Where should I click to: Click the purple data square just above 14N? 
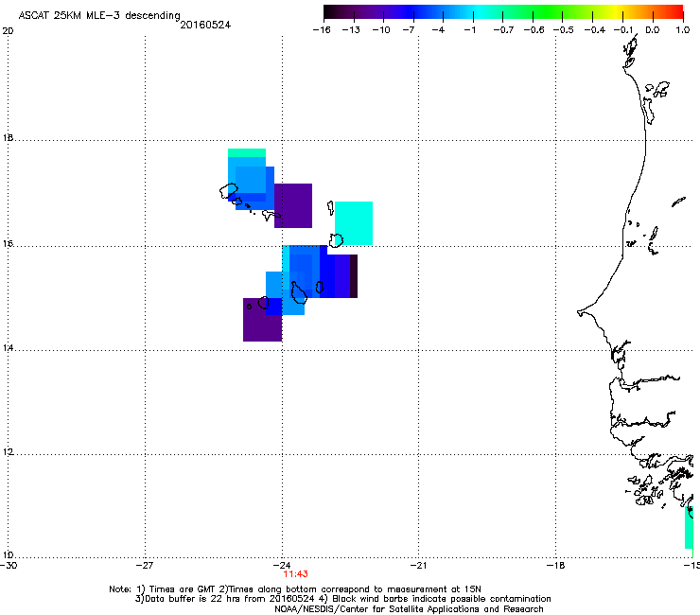(x=263, y=320)
